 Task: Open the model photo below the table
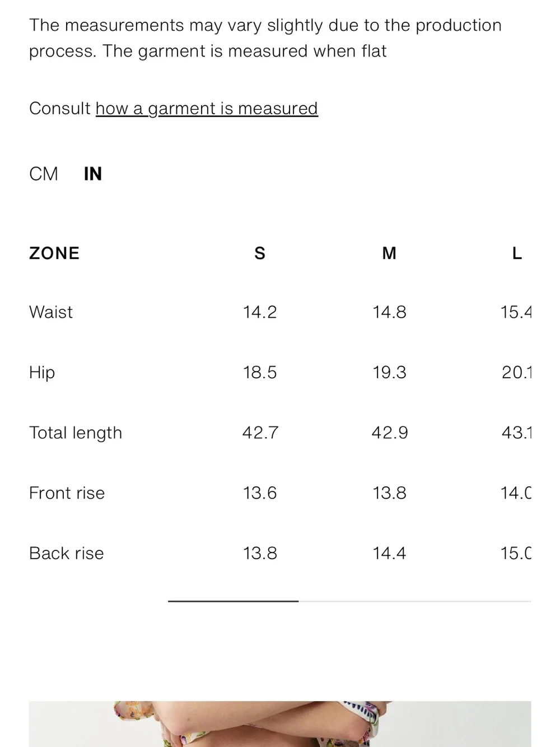(280, 723)
